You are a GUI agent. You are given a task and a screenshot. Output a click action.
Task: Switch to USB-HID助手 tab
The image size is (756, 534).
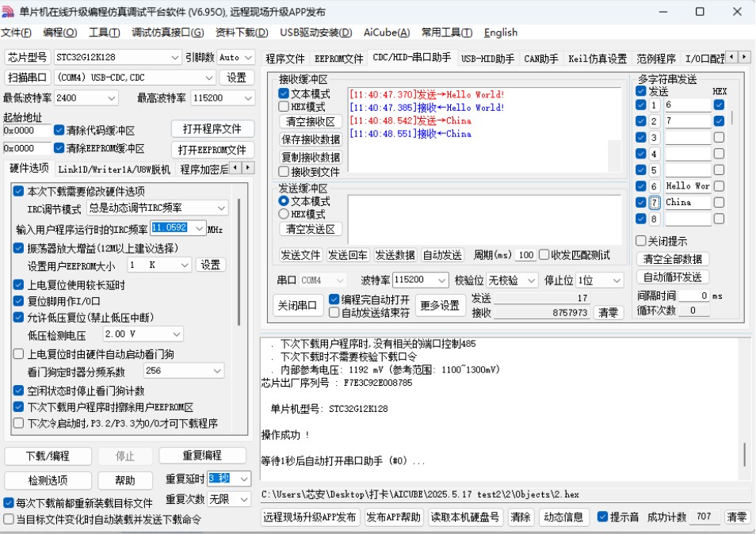487,59
